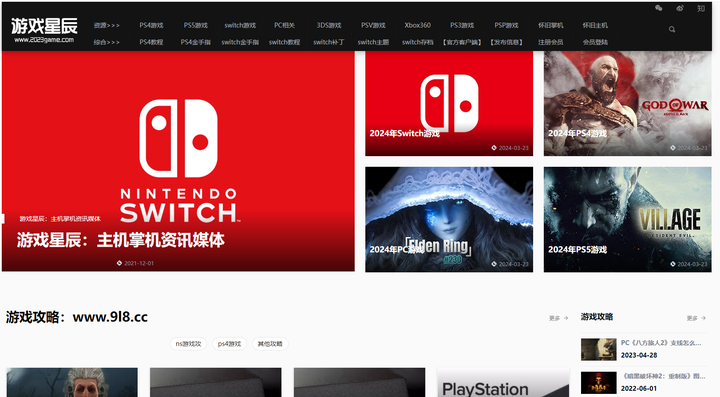Open the grey-haired character article card
This screenshot has width=720, height=397.
pyautogui.click(x=72, y=382)
